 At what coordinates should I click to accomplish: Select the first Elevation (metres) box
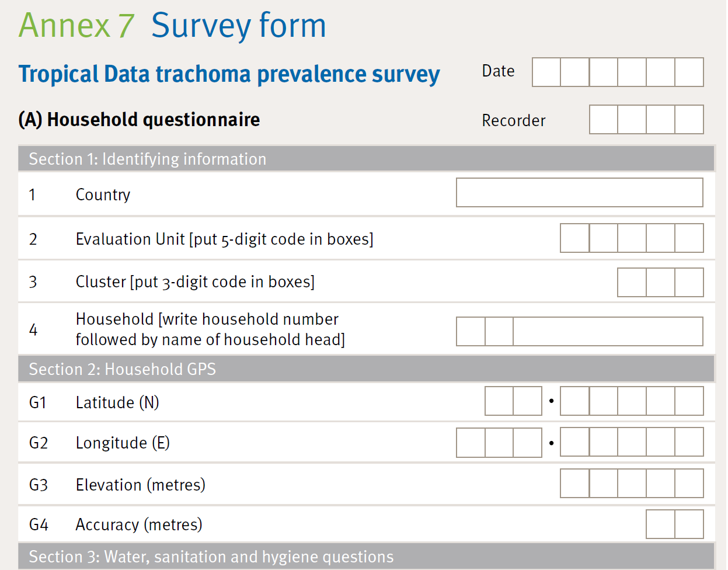[574, 484]
